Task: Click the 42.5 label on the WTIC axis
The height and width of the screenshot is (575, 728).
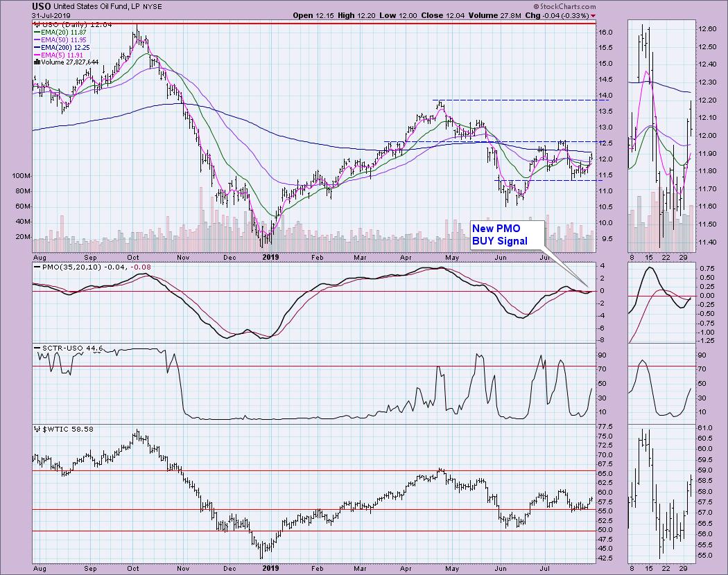Action: coord(605,558)
